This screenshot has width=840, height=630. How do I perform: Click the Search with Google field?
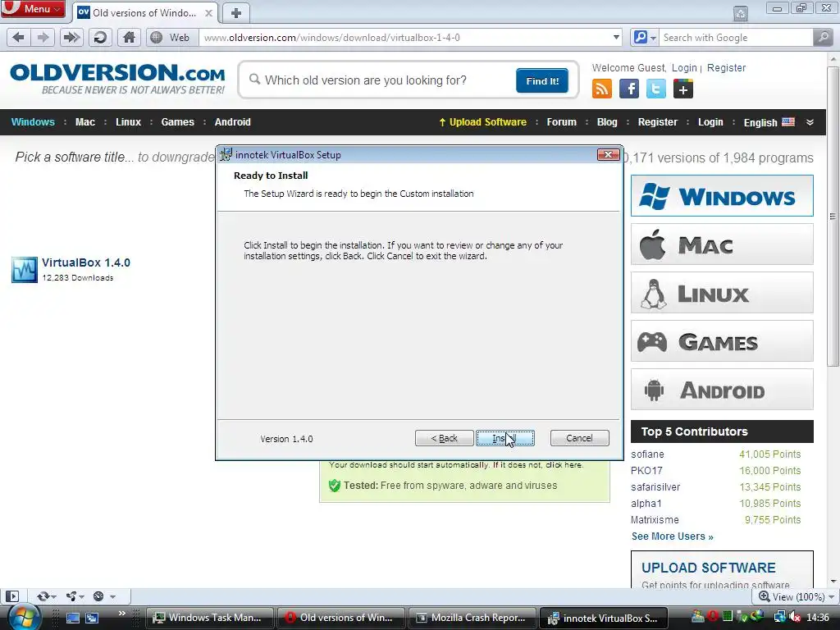[735, 38]
